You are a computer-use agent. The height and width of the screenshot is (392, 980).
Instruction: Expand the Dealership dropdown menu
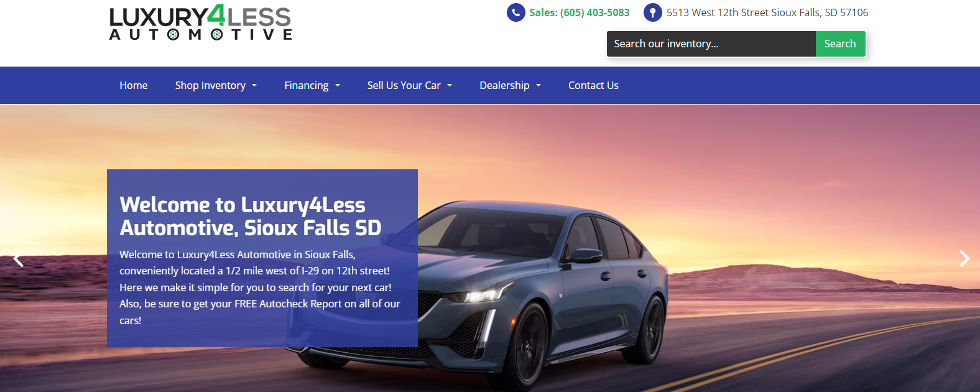pyautogui.click(x=510, y=85)
